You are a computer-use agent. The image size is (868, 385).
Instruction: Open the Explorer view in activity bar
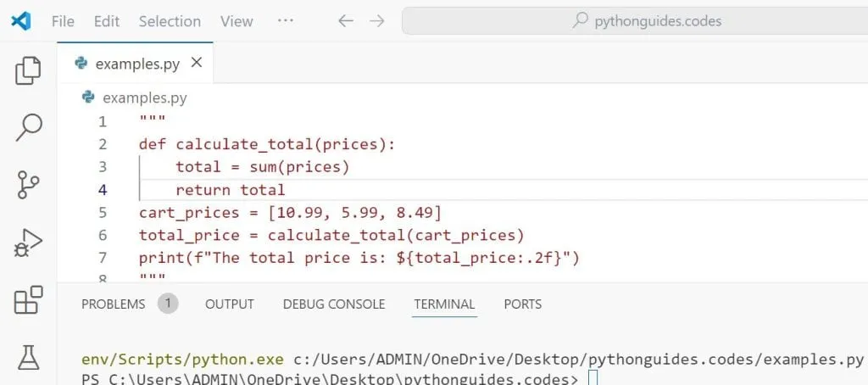click(28, 71)
